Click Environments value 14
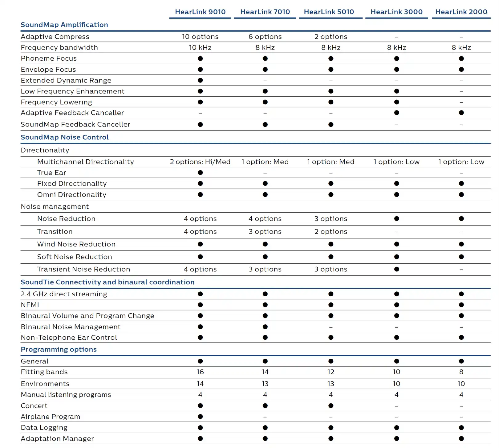 (200, 384)
